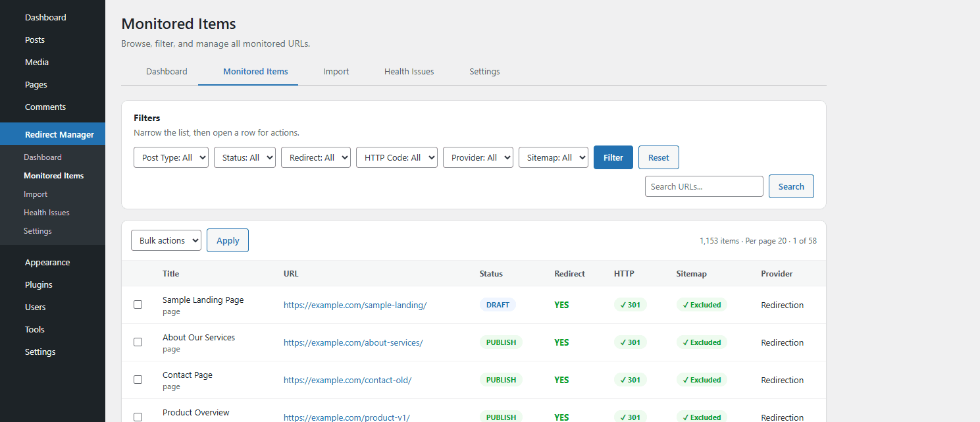The image size is (980, 422).
Task: Tick the checkbox for Contact Page
Action: click(x=138, y=380)
